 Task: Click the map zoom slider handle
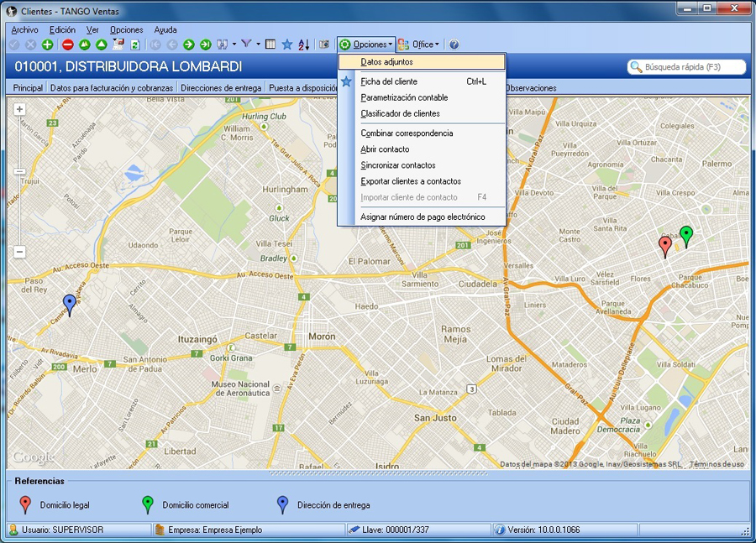pos(19,171)
